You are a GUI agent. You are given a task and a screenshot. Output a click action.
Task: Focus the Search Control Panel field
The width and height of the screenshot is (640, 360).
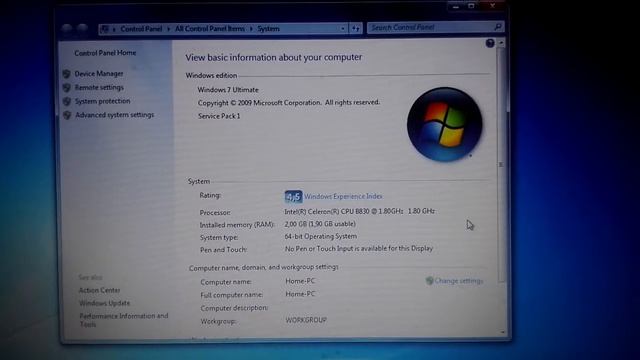[430, 27]
